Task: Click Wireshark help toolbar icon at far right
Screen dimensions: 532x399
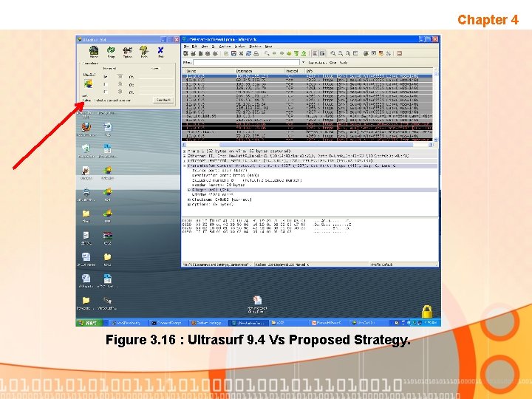Action: (399, 54)
